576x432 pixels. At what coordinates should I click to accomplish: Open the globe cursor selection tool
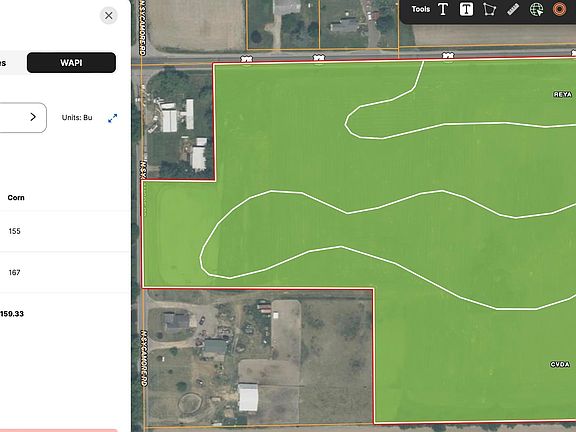point(536,9)
